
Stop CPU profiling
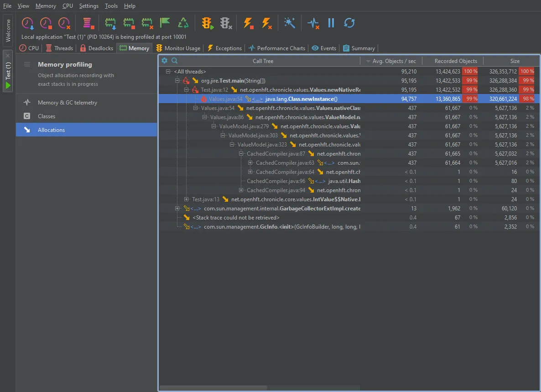(46, 23)
